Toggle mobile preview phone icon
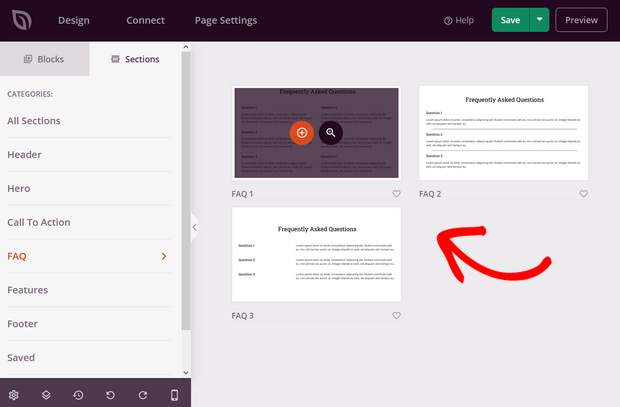Viewport: 620px width, 407px height. [174, 395]
